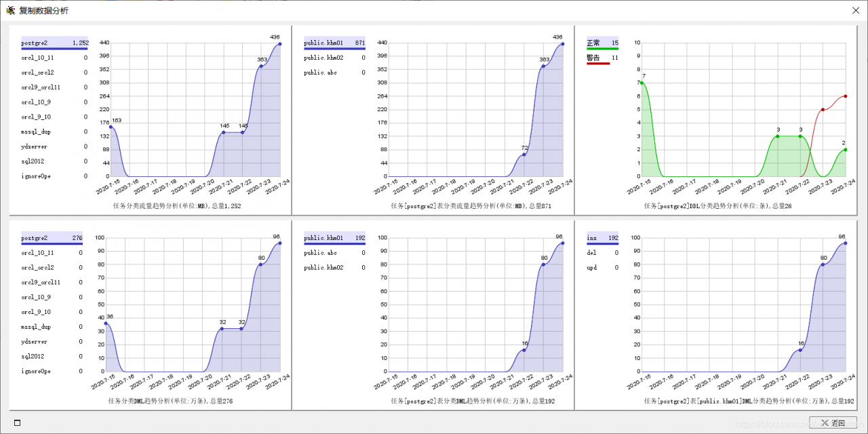Select public.khm01 row with value 192
This screenshot has height=434, width=868.
(x=334, y=238)
